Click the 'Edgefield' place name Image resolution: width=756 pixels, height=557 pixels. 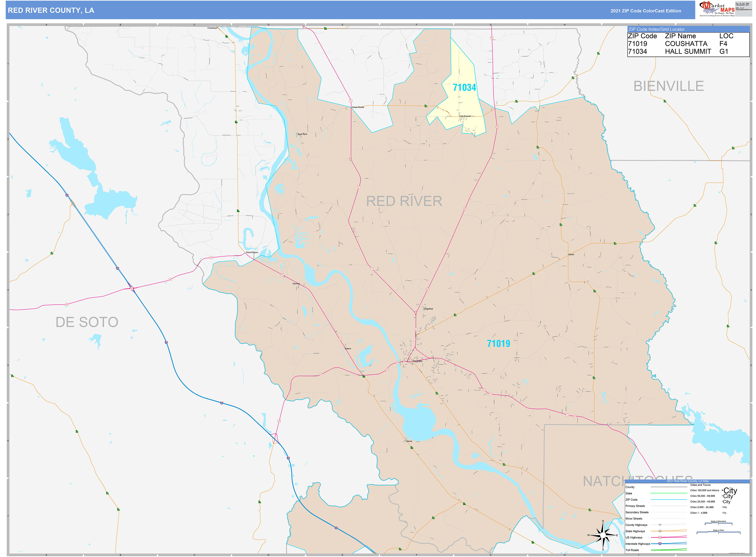pos(428,309)
